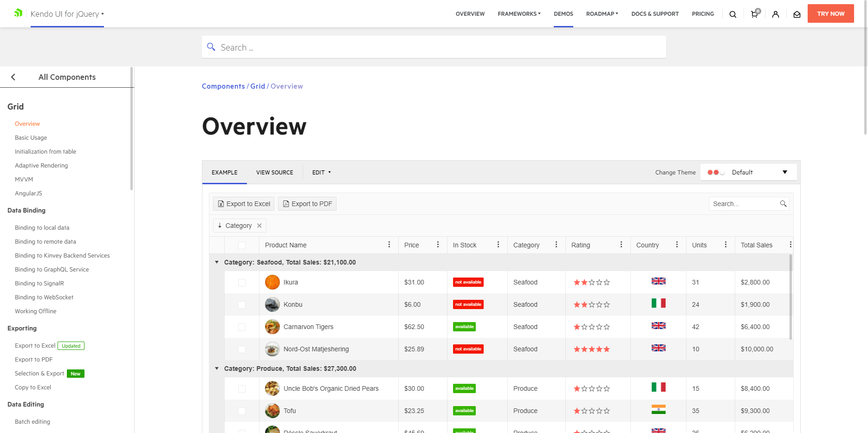The width and height of the screenshot is (868, 433).
Task: Expand the FRAMEWORKS menu
Action: point(519,14)
